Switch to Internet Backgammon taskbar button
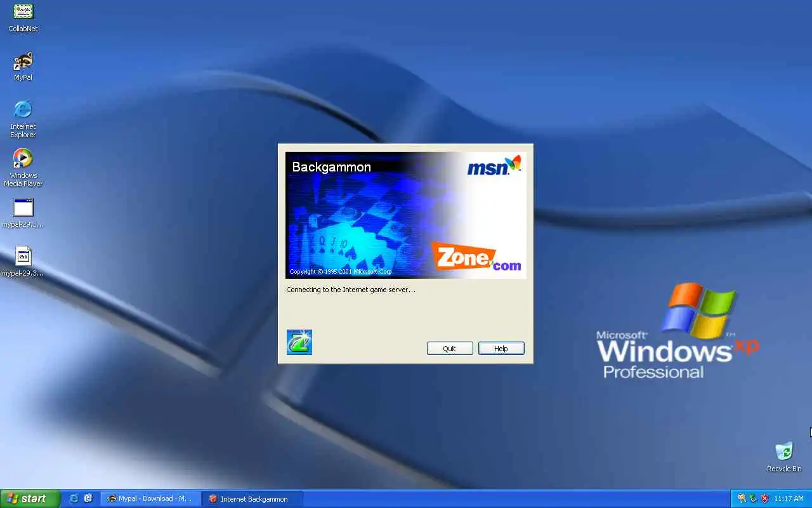The height and width of the screenshot is (508, 812). tap(253, 498)
